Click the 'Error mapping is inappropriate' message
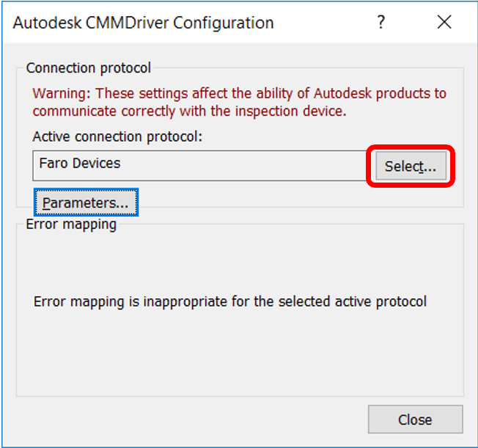The width and height of the screenshot is (478, 448). click(230, 301)
